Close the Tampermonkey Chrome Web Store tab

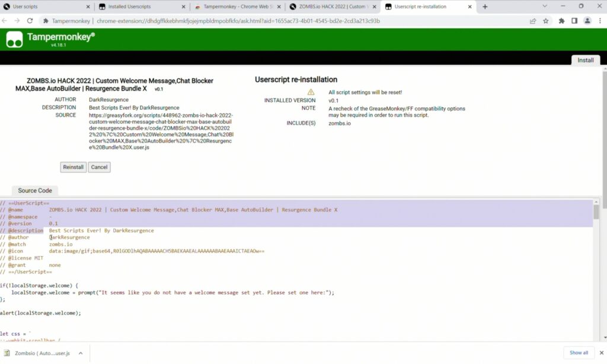279,7
